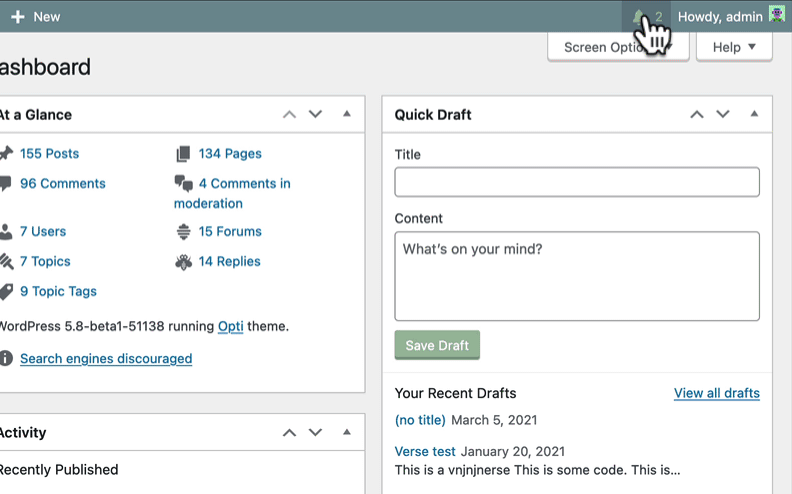Collapse the At a Glance panel
Viewport: 792px width, 494px height.
[x=347, y=114]
